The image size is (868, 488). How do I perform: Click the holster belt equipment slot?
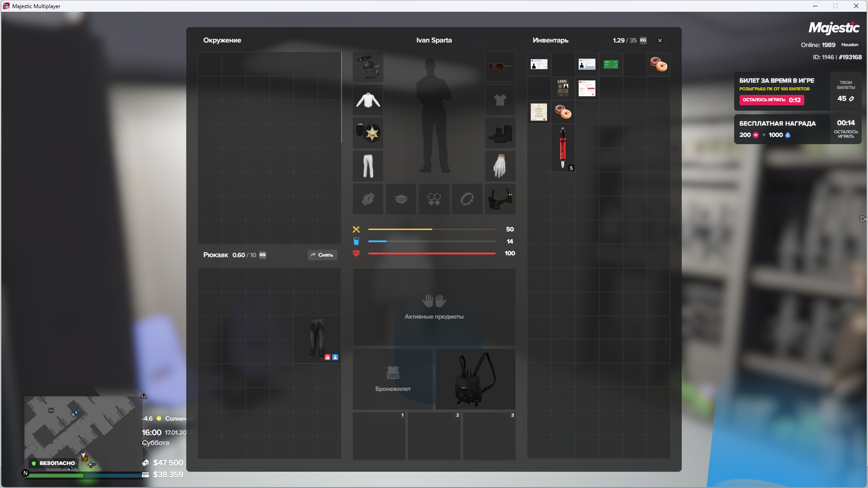(500, 199)
